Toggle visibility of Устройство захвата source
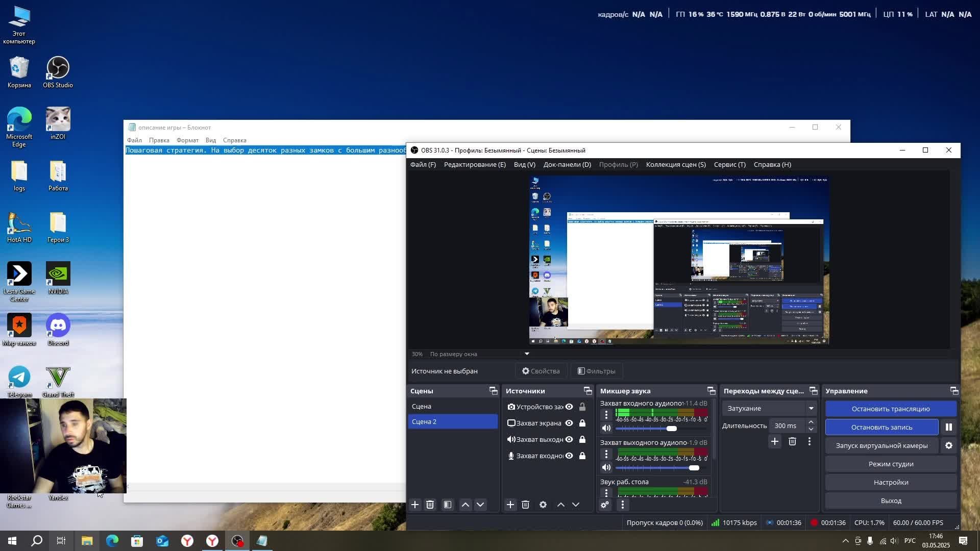Image resolution: width=980 pixels, height=551 pixels. [x=569, y=407]
